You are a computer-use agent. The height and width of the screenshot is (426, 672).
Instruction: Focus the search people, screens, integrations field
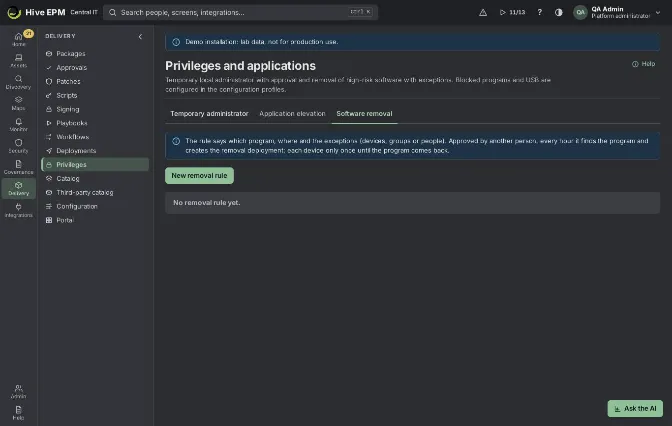tap(240, 12)
